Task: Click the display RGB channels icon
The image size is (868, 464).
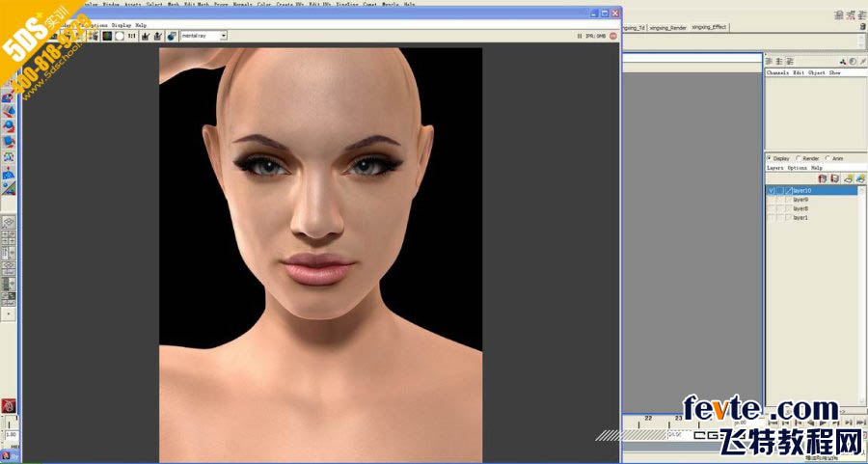Action: [x=106, y=36]
